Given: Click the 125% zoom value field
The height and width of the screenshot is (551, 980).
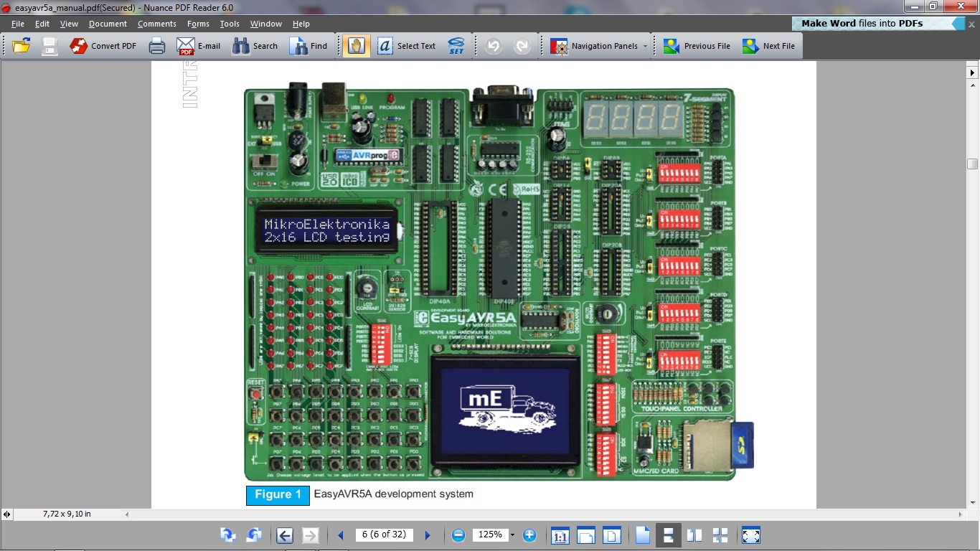Looking at the screenshot, I should pos(491,535).
